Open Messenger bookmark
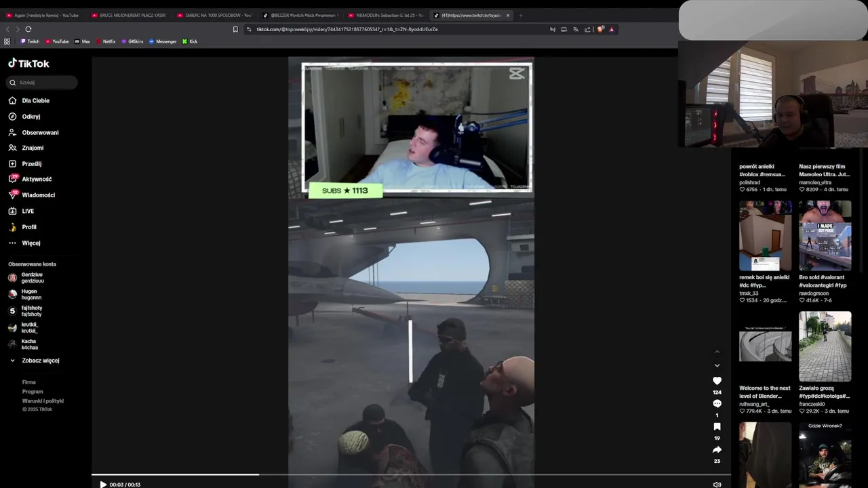 click(x=163, y=41)
